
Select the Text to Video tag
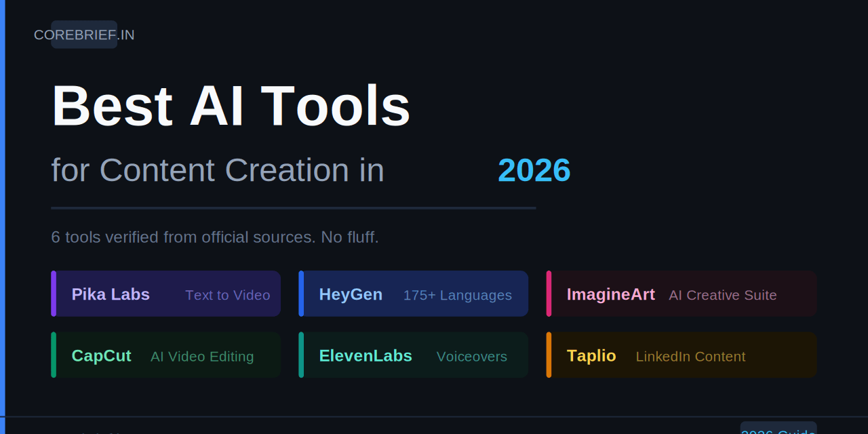coord(228,295)
